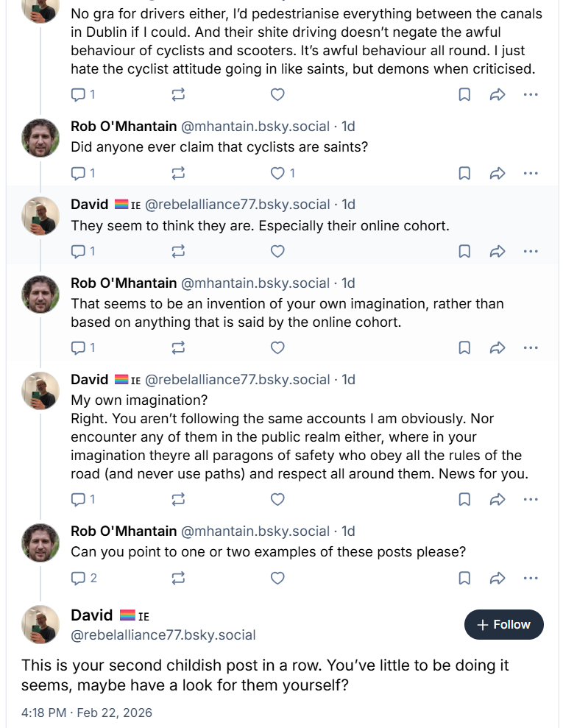
Task: Share the "invention of your own imagination" post
Action: point(498,348)
